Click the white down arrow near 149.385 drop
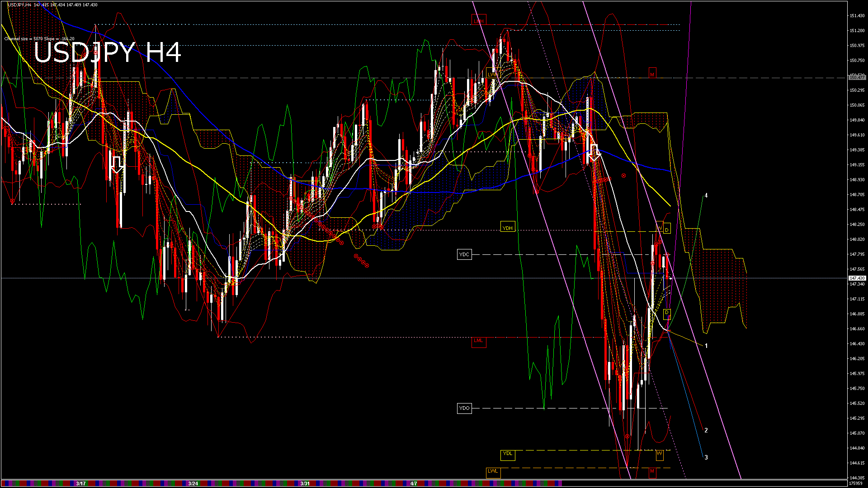The height and width of the screenshot is (488, 868). (x=594, y=154)
